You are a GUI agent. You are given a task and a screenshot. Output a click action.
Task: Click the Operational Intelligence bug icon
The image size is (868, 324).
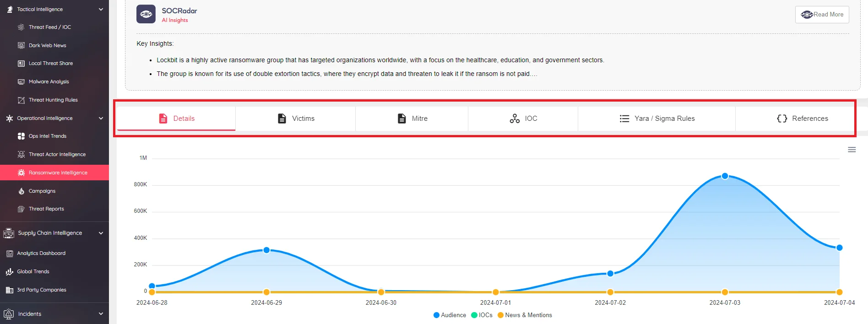coord(10,118)
